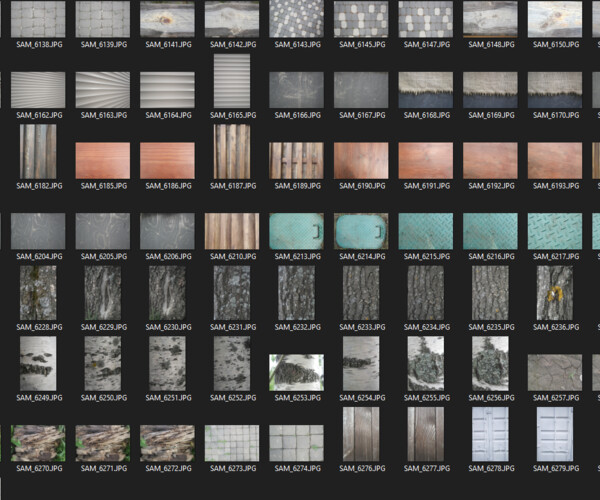This screenshot has height=500, width=600.
Task: Select SAM_6236.JPG bark with yellow lichen
Action: 555,293
